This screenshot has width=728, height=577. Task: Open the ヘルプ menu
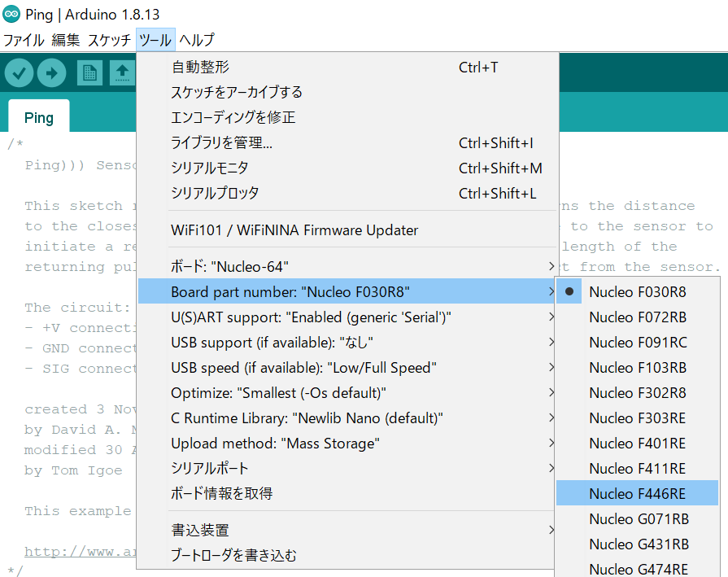click(x=197, y=40)
